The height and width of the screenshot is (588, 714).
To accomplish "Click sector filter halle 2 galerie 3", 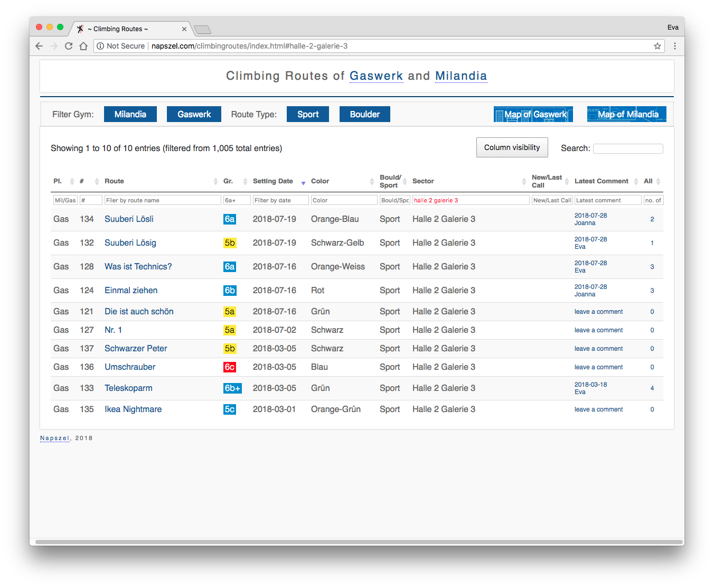I will (471, 200).
